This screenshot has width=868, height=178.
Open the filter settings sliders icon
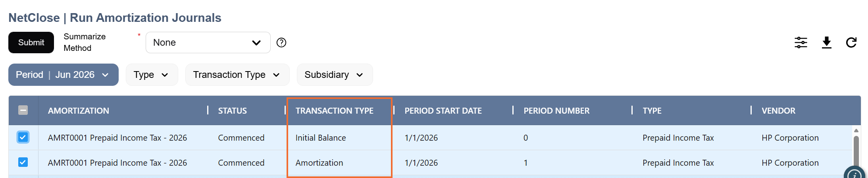pos(801,43)
